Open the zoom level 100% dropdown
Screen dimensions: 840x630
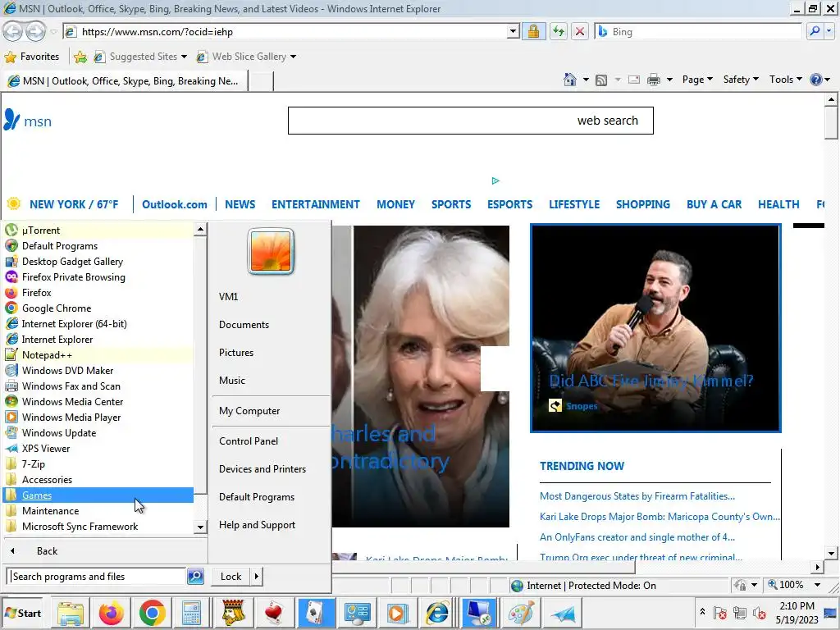click(x=817, y=585)
